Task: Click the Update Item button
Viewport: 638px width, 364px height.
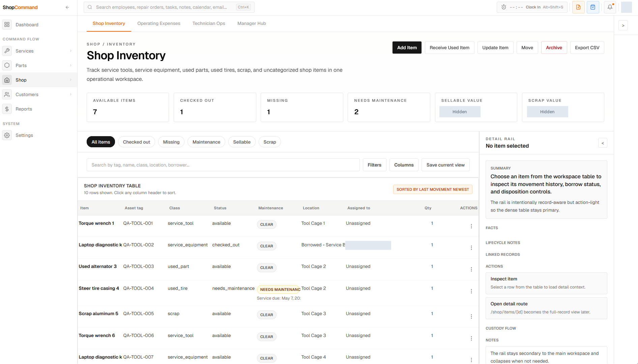Action: coord(495,48)
